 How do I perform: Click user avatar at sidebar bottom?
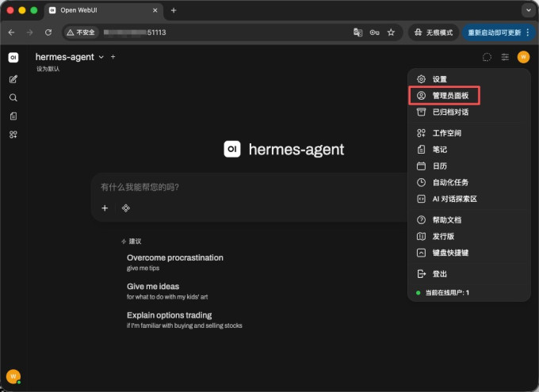coord(13,376)
